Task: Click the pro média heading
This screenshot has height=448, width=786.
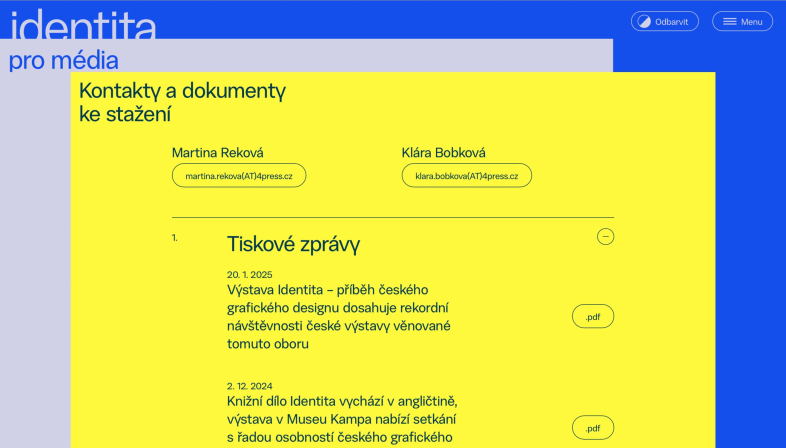Action: tap(64, 61)
